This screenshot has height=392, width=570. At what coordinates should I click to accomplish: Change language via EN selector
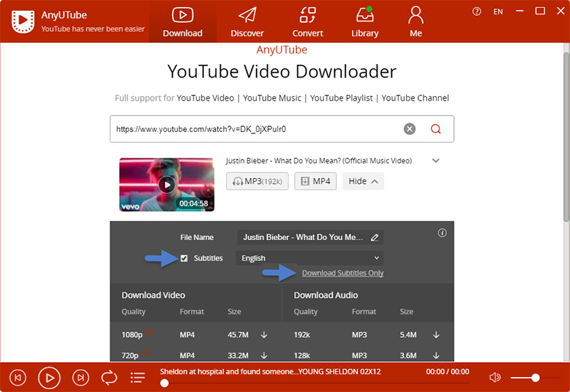[x=497, y=11]
